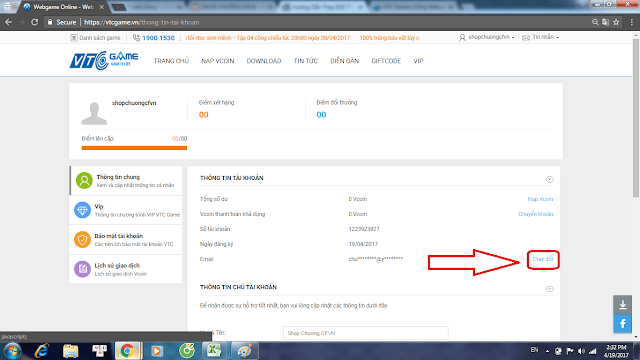Open shopchuongcfvn account dropdown
Image resolution: width=640 pixels, height=360 pixels.
pos(487,37)
